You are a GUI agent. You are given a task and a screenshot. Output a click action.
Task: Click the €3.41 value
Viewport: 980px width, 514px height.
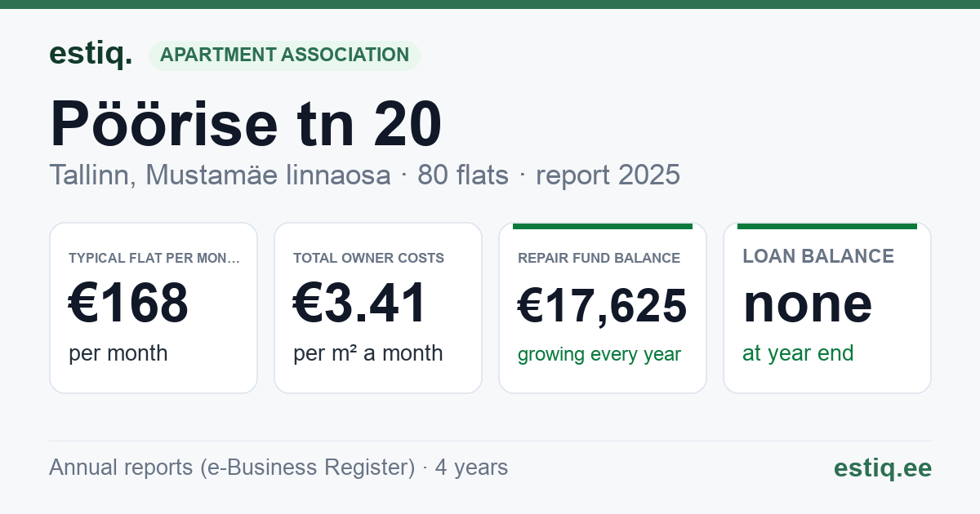pyautogui.click(x=359, y=303)
